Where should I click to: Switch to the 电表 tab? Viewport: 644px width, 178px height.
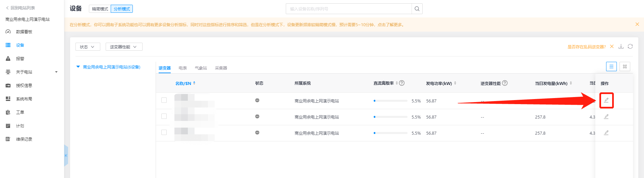coord(182,68)
